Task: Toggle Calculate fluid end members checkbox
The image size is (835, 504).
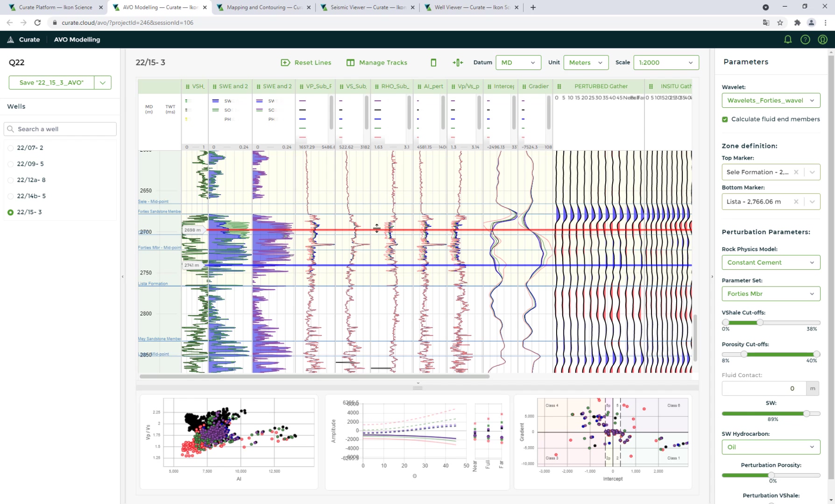Action: point(725,119)
